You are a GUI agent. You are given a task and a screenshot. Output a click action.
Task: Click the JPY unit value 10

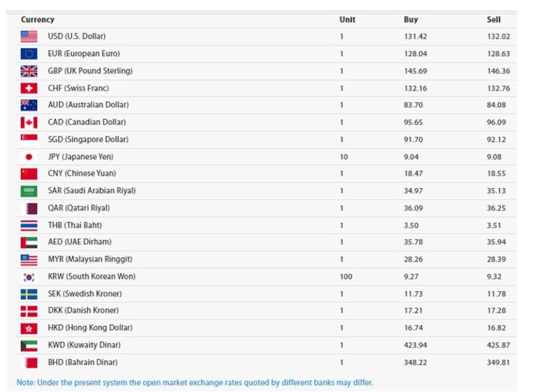point(344,157)
